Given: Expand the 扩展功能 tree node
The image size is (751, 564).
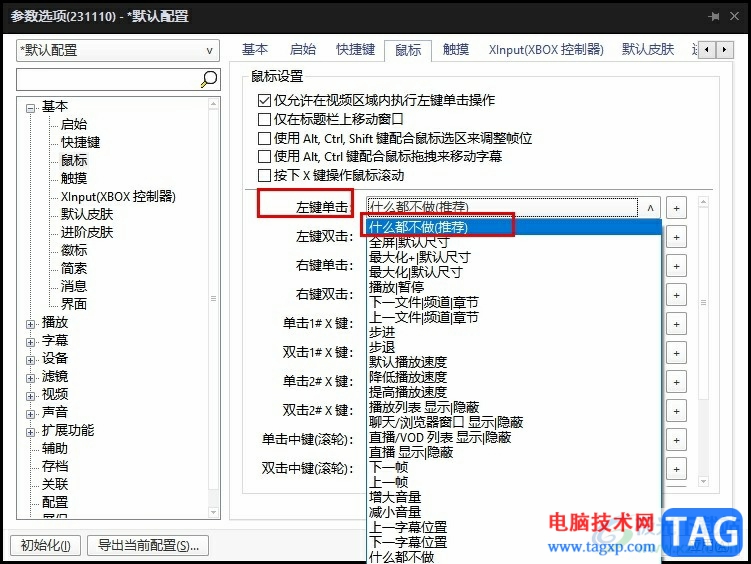Looking at the screenshot, I should pyautogui.click(x=30, y=432).
